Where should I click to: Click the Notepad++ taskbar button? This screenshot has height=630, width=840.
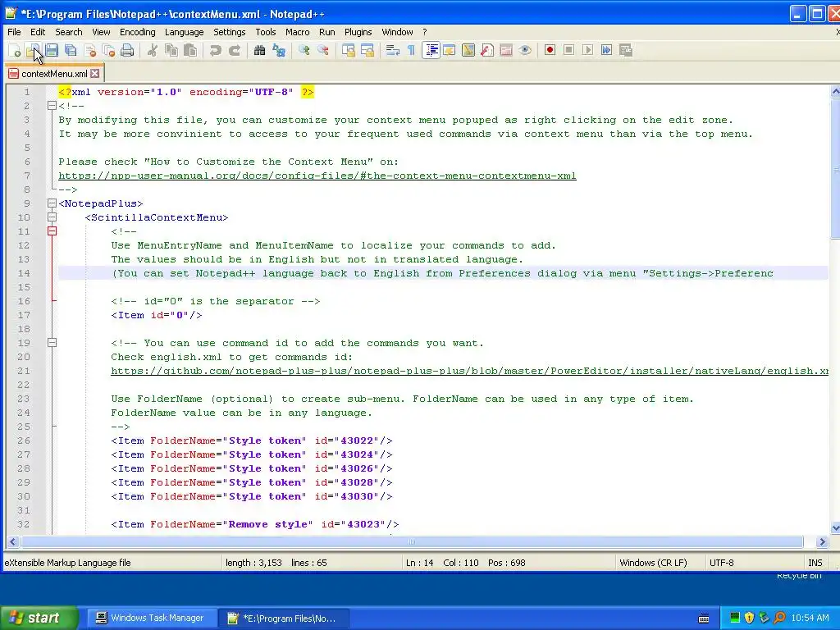coord(284,618)
